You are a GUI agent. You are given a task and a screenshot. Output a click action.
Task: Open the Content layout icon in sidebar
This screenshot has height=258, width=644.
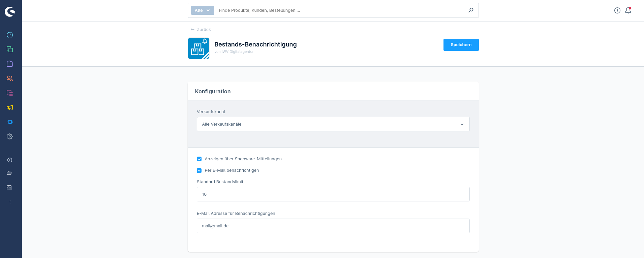pos(10,93)
